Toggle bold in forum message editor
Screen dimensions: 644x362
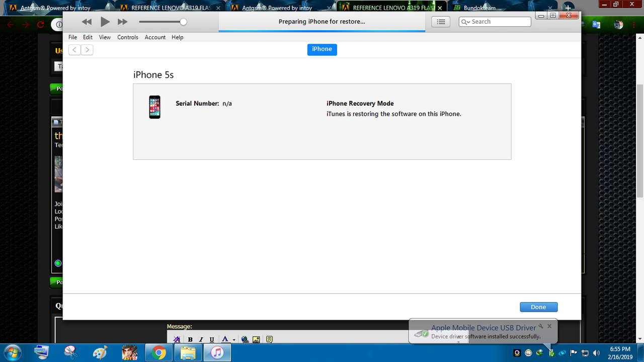190,340
